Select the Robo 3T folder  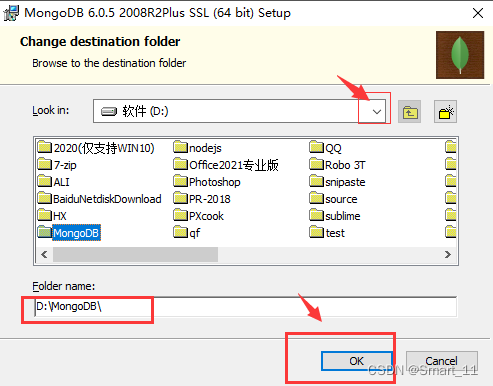[337, 165]
